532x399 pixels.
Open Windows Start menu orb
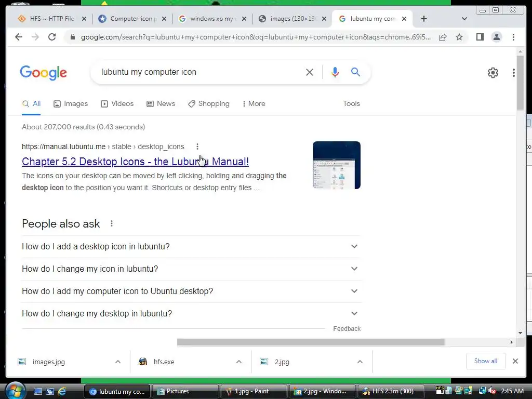(15, 391)
